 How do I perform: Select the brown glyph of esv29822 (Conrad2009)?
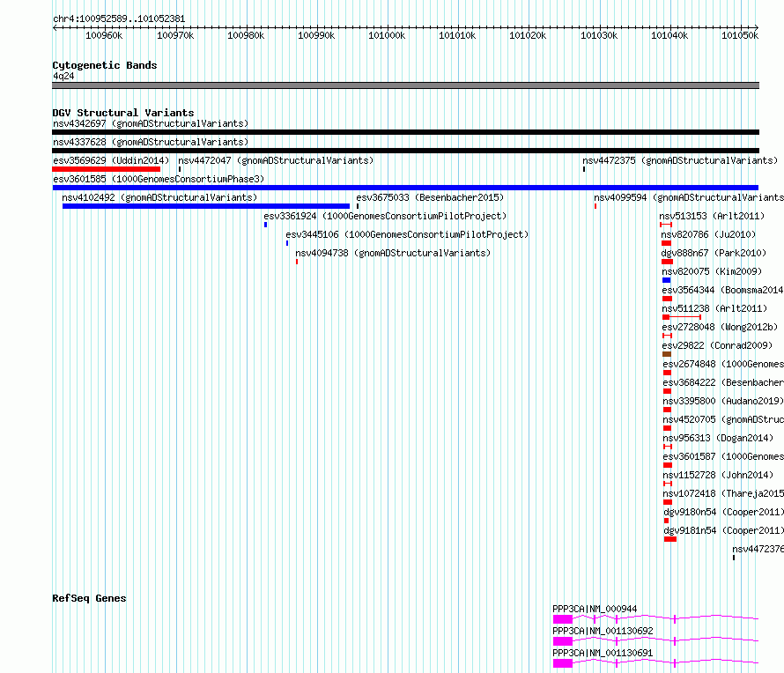click(x=667, y=354)
